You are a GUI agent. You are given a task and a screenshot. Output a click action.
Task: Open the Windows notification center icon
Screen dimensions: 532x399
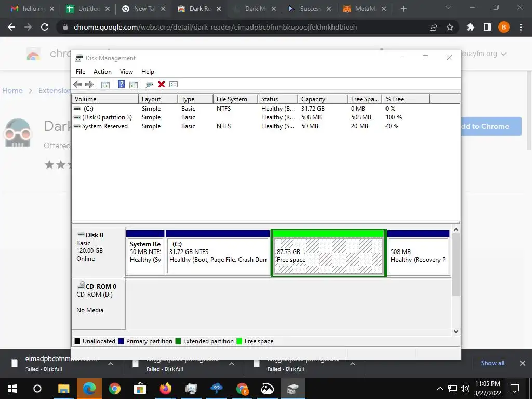pos(515,389)
